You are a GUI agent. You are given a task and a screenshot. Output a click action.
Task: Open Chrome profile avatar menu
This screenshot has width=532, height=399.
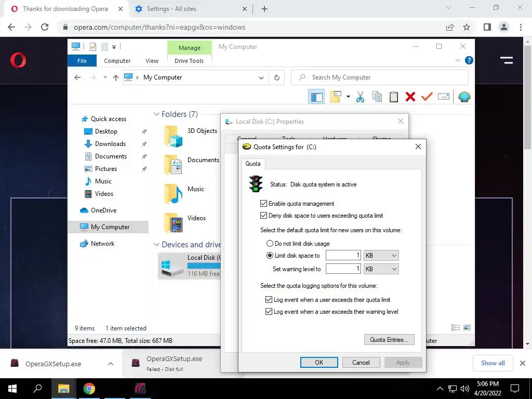tap(504, 27)
